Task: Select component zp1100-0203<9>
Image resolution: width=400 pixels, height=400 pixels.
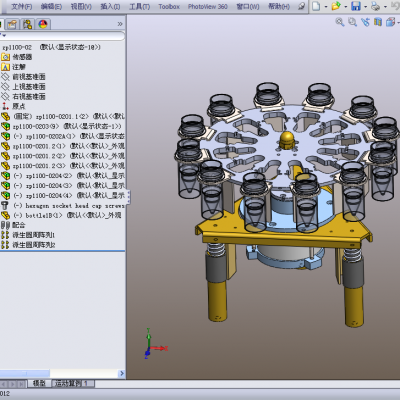Action: click(x=62, y=126)
